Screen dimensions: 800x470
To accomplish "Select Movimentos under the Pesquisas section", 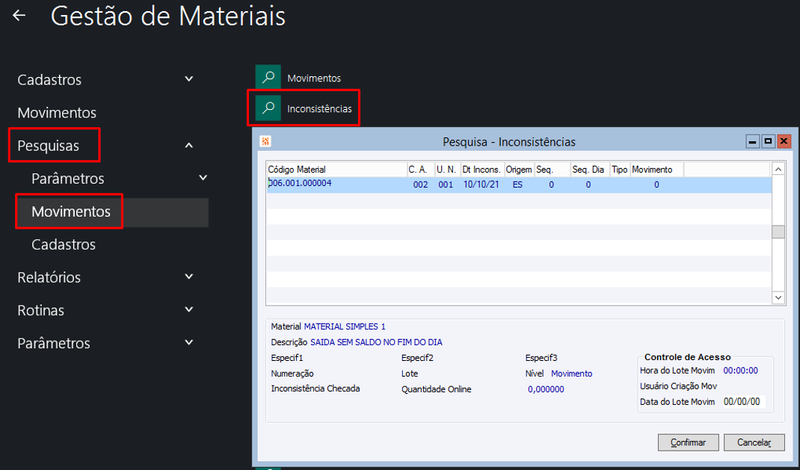I will click(71, 212).
